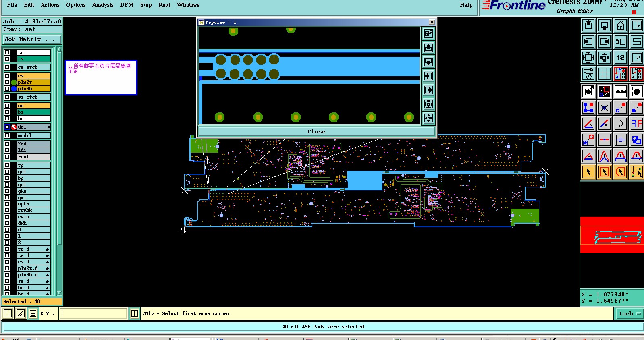Screen dimensions: 644x340
Task: Click the mirror F tool
Action: 637,124
